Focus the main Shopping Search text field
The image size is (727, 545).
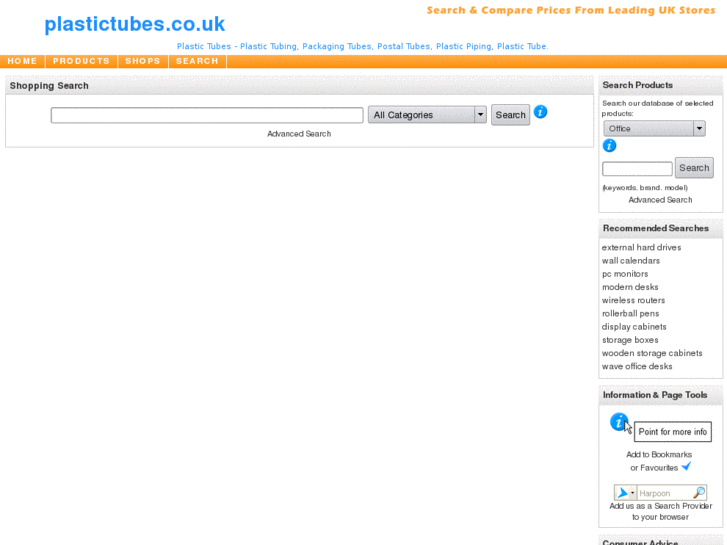click(x=207, y=115)
